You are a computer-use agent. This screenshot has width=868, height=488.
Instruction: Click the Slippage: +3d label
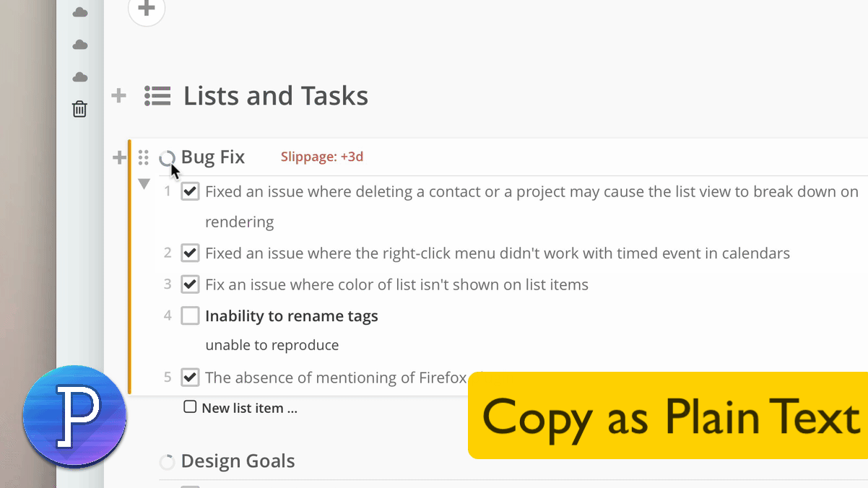pos(322,157)
